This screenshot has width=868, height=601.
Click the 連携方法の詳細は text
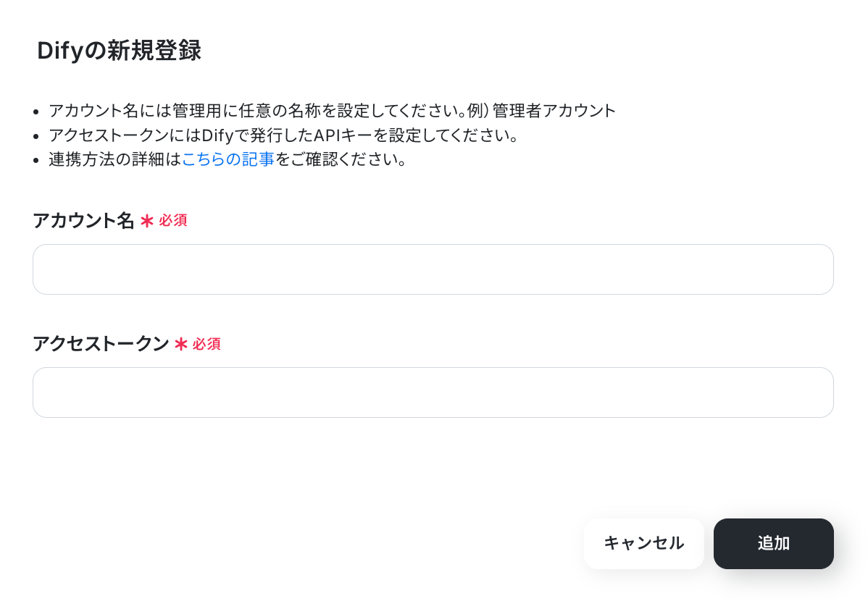point(115,159)
